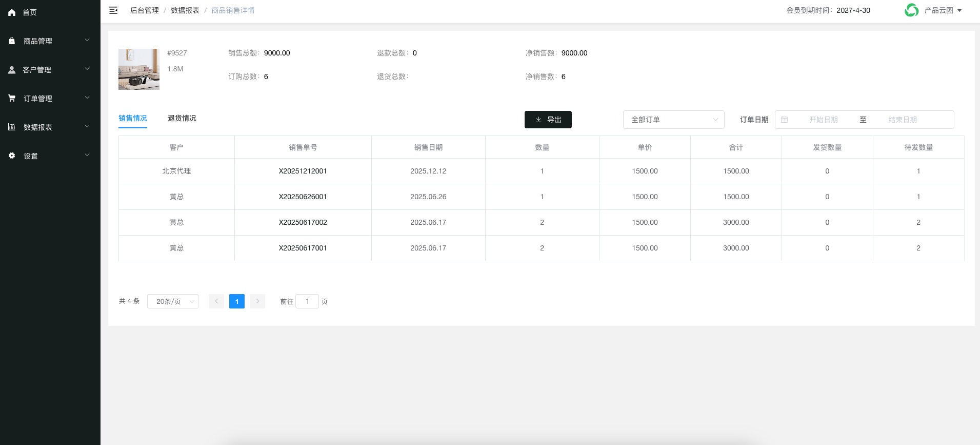This screenshot has height=445, width=980.
Task: Click membership expiry date 2027-4-30
Action: point(853,10)
